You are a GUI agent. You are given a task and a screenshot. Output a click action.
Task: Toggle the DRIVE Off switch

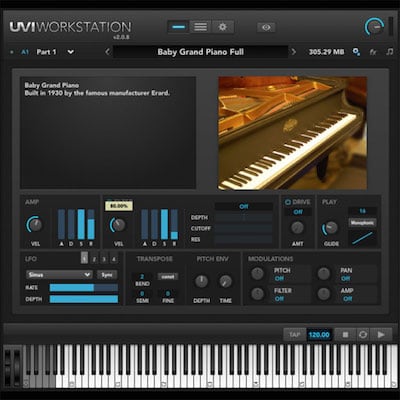[x=298, y=212]
